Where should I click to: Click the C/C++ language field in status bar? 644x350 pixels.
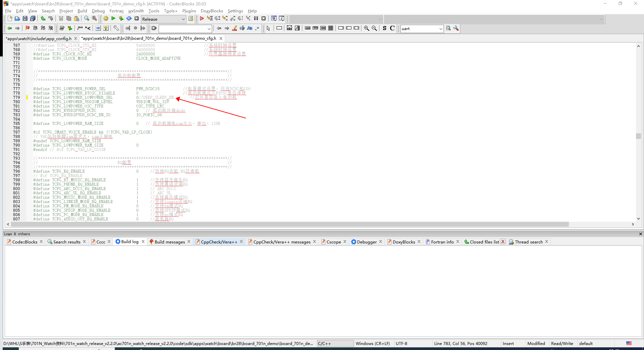pyautogui.click(x=335, y=343)
